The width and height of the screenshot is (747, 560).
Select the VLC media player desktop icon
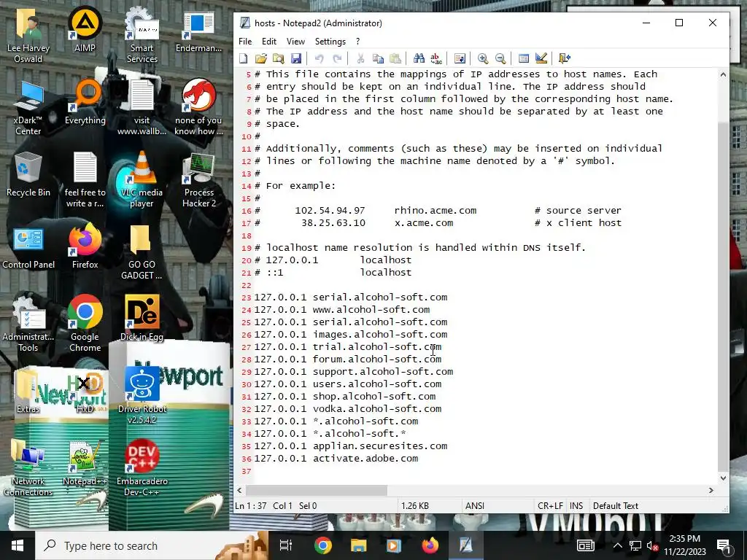coord(142,180)
